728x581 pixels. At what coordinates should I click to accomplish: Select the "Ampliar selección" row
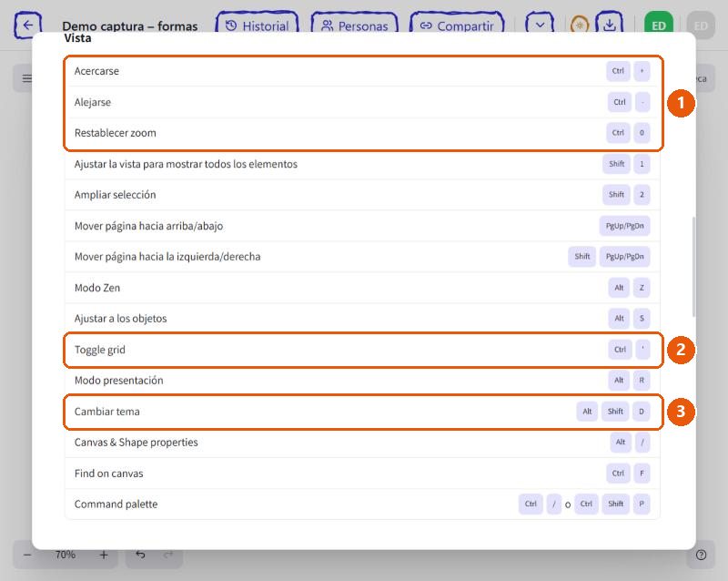click(362, 195)
